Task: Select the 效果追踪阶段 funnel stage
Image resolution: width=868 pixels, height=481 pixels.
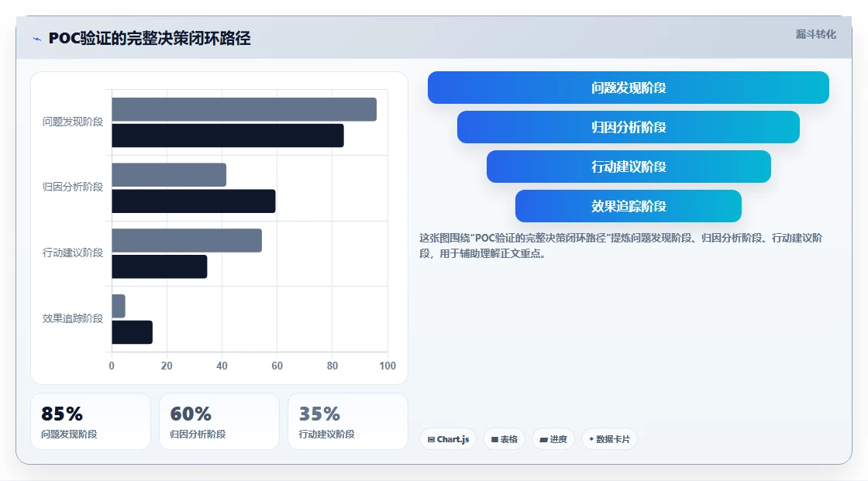Action: coord(629,206)
